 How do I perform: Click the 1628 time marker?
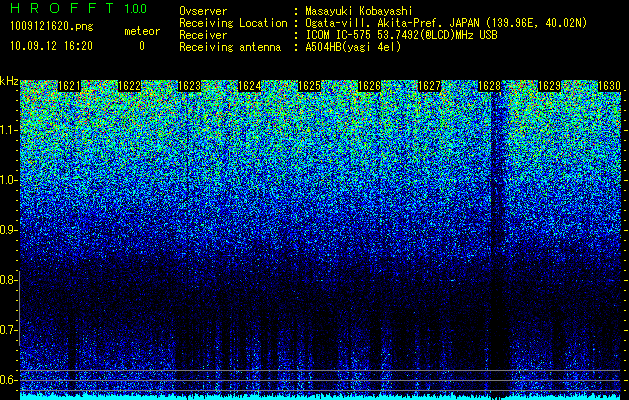pos(489,86)
